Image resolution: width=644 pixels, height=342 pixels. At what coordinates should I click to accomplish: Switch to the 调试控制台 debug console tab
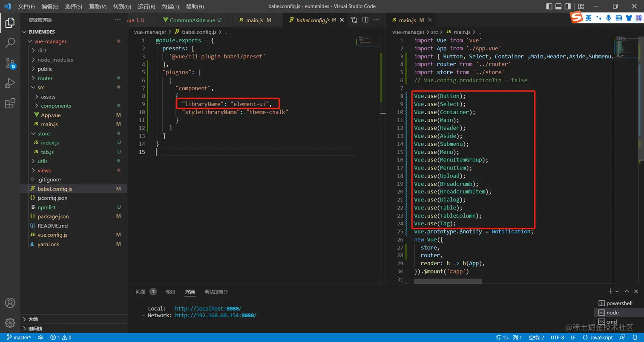(x=216, y=292)
